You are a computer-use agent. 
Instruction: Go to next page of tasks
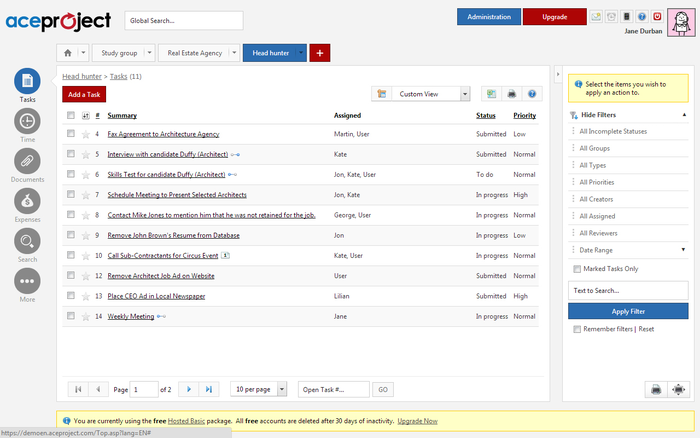tap(189, 389)
